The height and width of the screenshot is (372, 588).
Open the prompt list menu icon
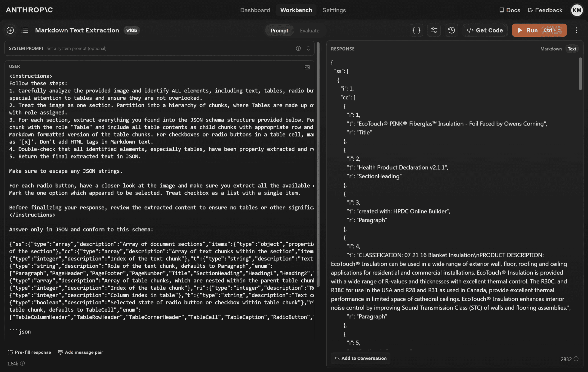point(25,30)
